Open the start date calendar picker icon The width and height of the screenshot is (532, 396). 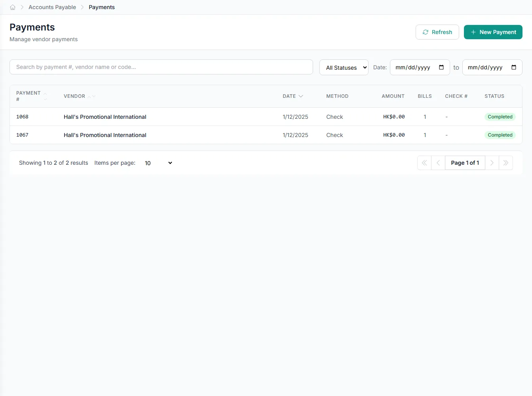coord(441,67)
